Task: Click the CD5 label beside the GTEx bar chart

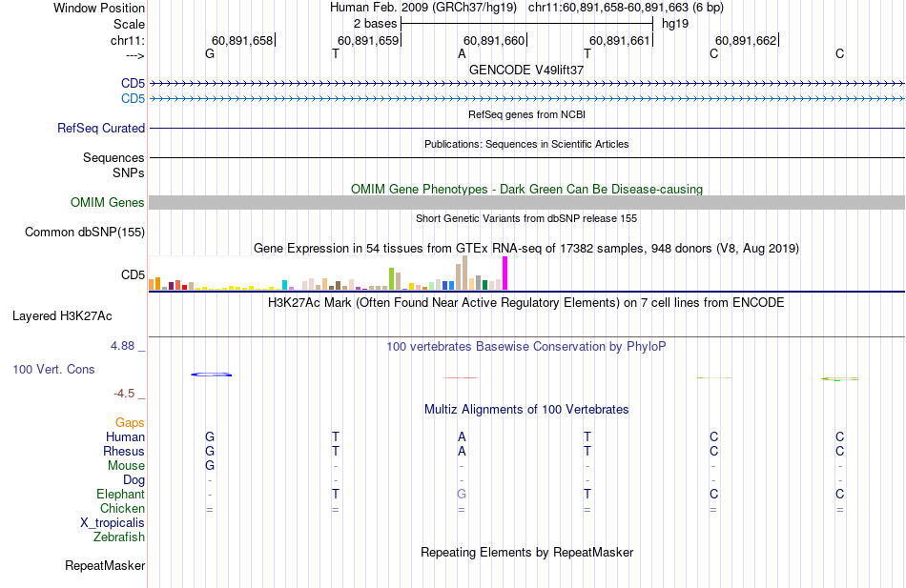Action: [x=133, y=274]
